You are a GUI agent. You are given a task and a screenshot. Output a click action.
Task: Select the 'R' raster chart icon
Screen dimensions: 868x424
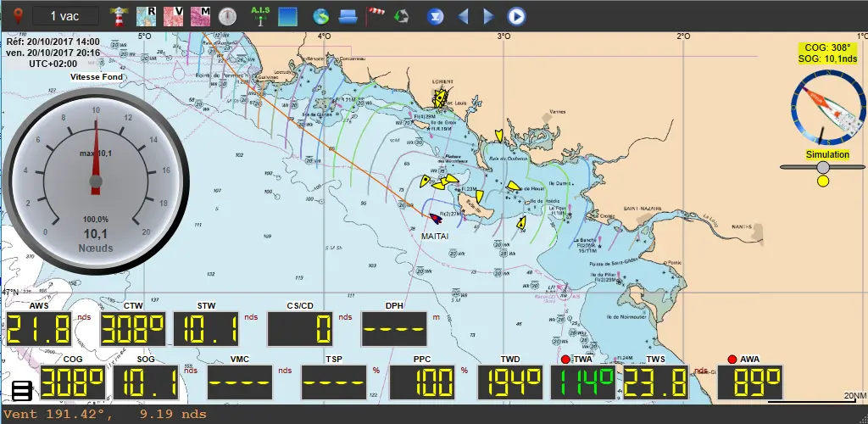(146, 17)
